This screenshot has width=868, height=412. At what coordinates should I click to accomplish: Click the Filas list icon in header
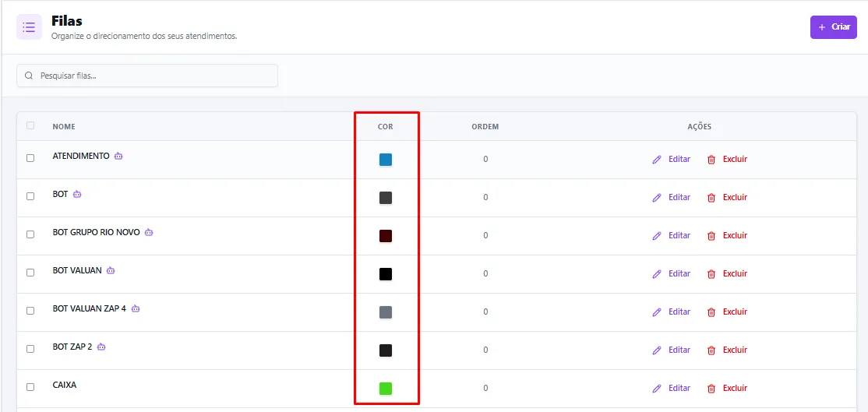coord(30,27)
